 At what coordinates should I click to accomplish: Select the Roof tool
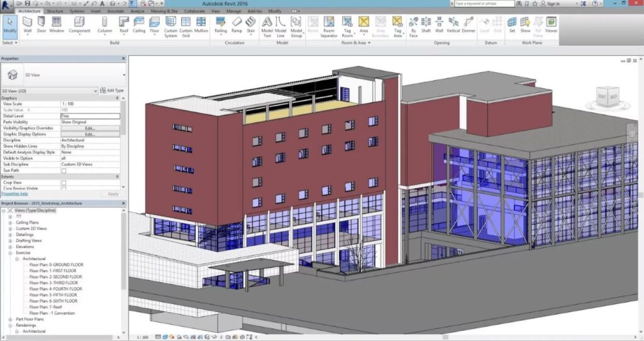coord(124,26)
